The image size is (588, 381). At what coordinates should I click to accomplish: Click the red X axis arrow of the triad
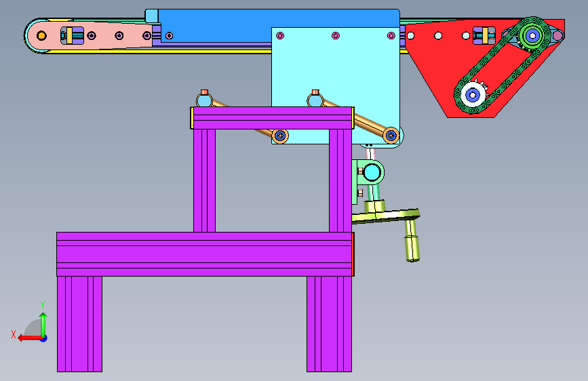click(29, 338)
